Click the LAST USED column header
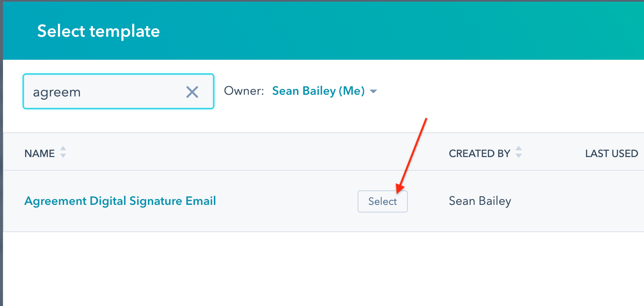This screenshot has height=306, width=644. tap(612, 154)
